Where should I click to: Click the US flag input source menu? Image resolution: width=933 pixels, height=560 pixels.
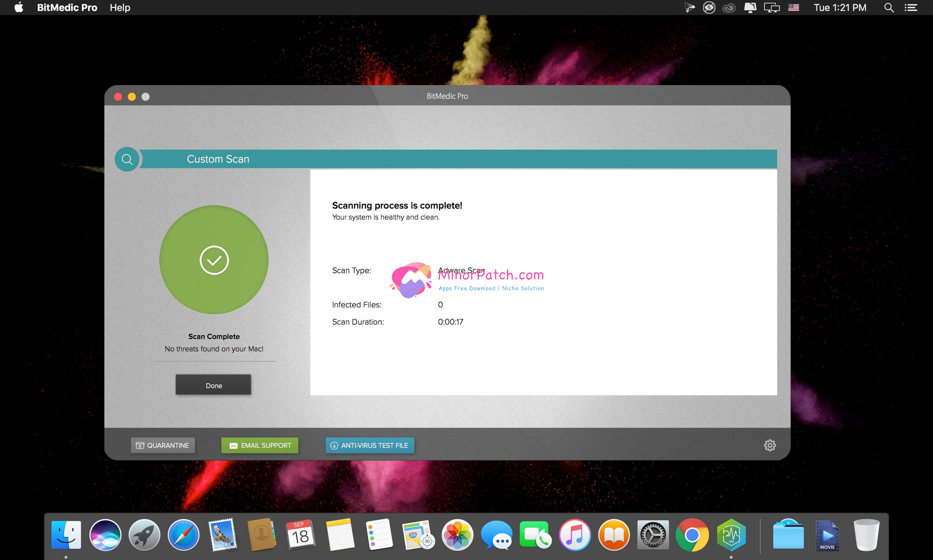(793, 8)
